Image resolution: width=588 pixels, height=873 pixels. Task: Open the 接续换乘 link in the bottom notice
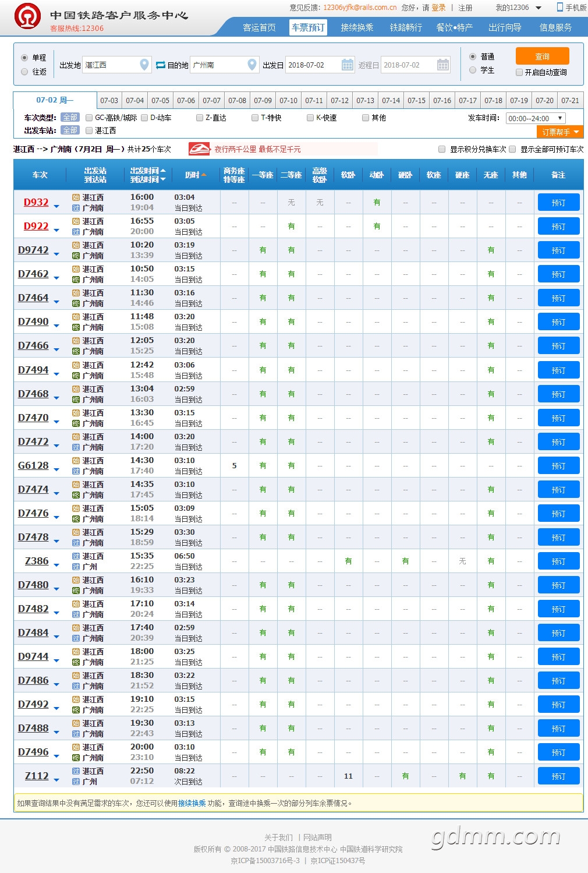click(192, 803)
